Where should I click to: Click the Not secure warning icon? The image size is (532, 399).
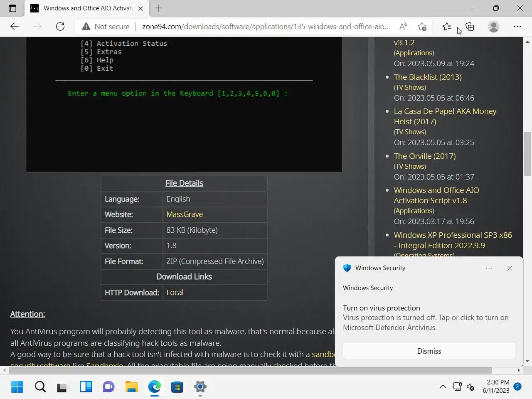(86, 27)
